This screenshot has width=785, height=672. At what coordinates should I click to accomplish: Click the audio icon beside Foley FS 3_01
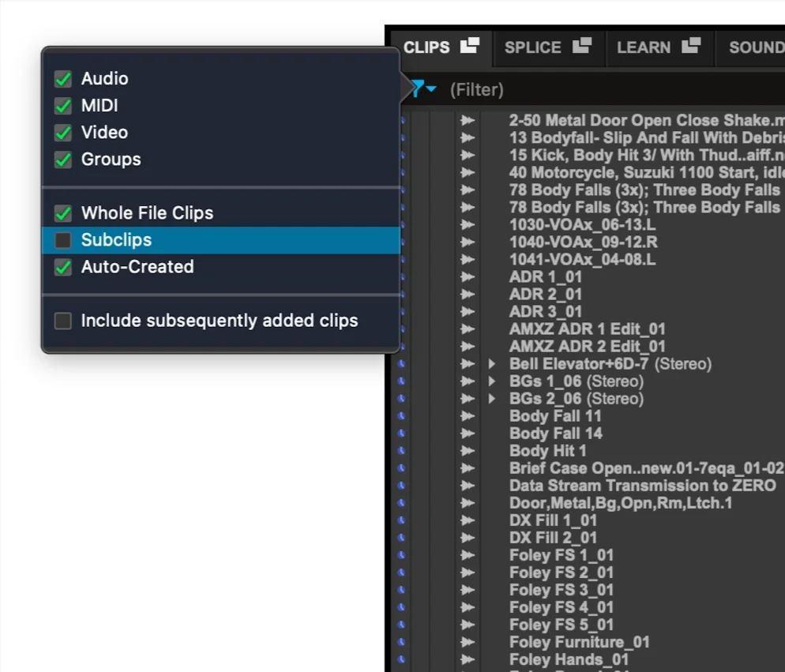(x=468, y=590)
